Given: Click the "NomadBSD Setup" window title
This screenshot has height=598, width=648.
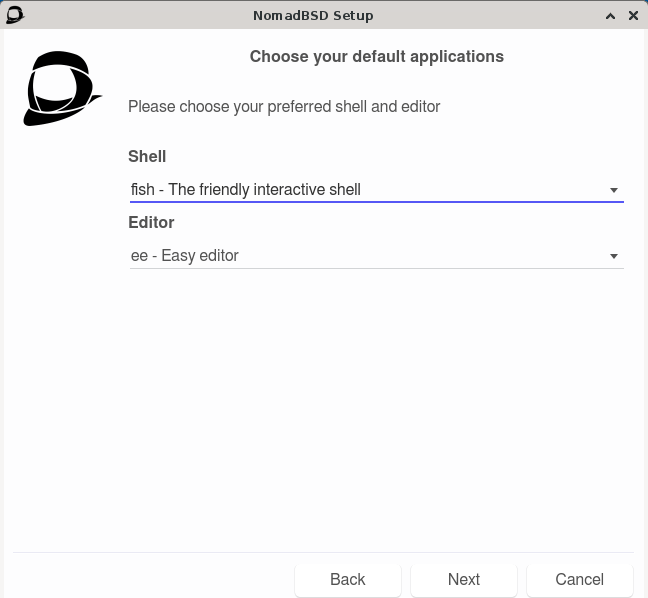Looking at the screenshot, I should click(313, 15).
